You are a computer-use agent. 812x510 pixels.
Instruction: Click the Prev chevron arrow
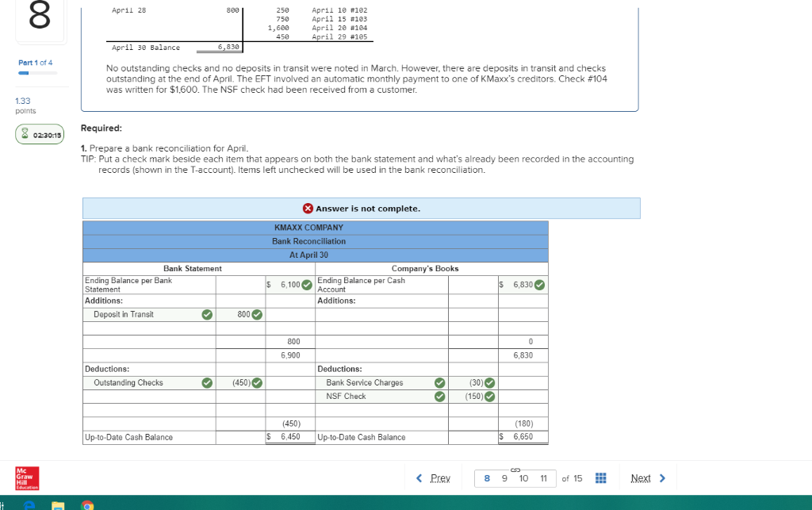[x=419, y=478]
